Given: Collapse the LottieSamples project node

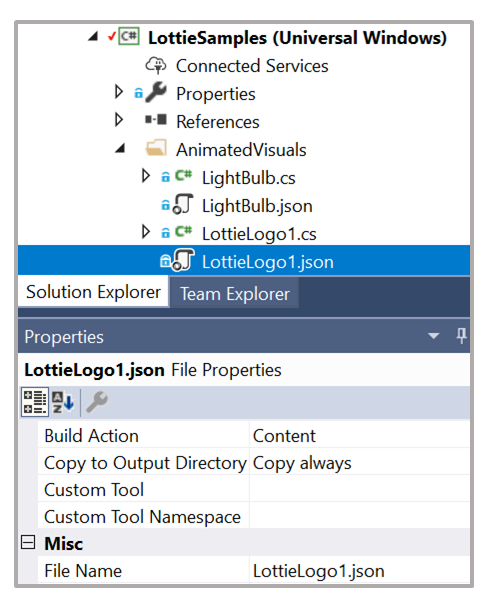Looking at the screenshot, I should (x=93, y=37).
